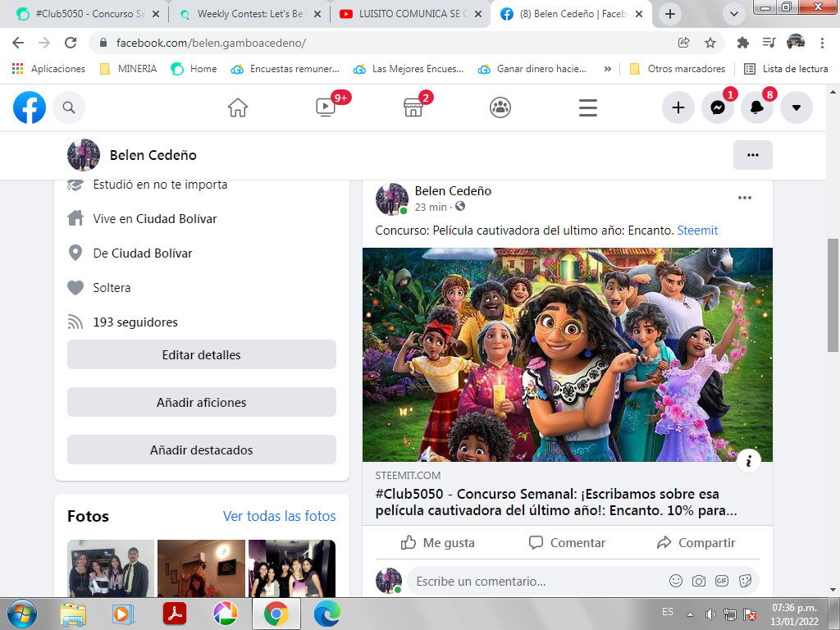Screen dimensions: 840x630
Task: Open a new browser tab
Action: click(x=669, y=14)
